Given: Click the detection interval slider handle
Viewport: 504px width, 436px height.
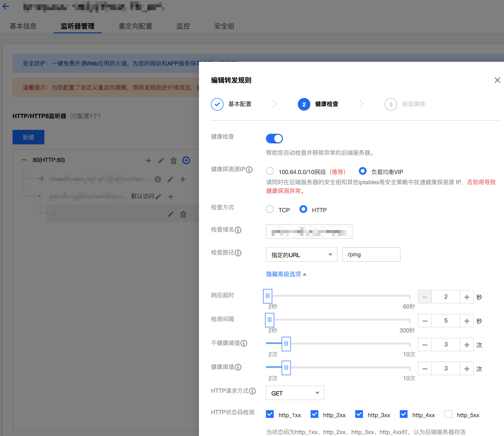Looking at the screenshot, I should [270, 320].
